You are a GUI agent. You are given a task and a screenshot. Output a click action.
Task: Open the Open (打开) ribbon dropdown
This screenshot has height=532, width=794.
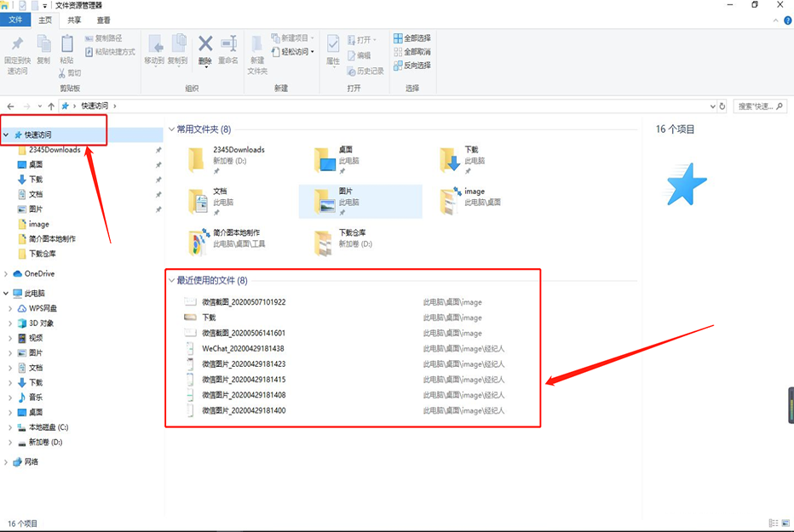362,40
